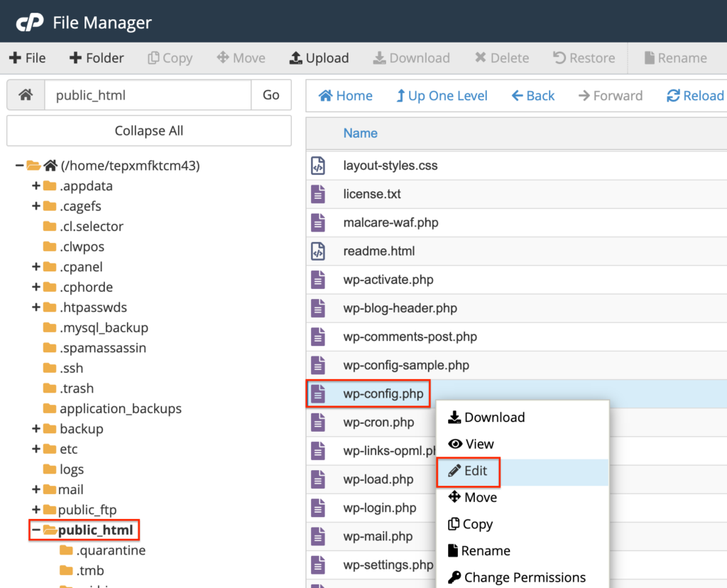Screen dimensions: 727x588
Task: Click the readme.html code file icon
Action: 318,251
